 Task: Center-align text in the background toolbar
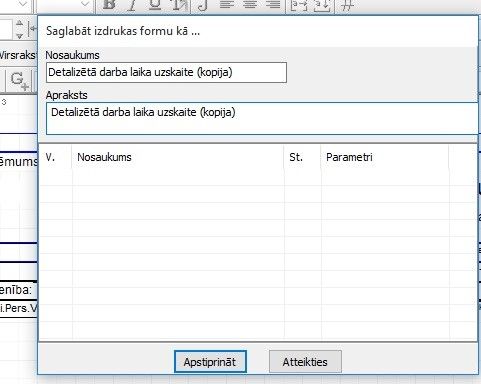[250, 5]
